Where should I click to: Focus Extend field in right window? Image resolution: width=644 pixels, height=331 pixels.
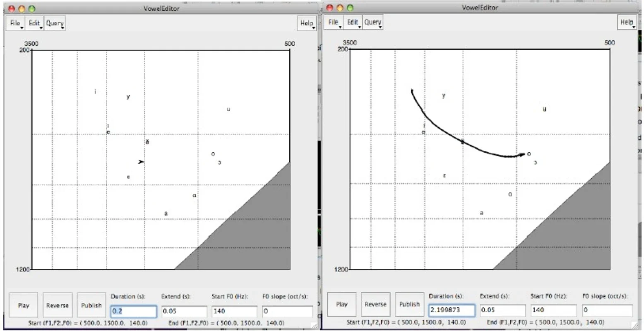point(503,310)
